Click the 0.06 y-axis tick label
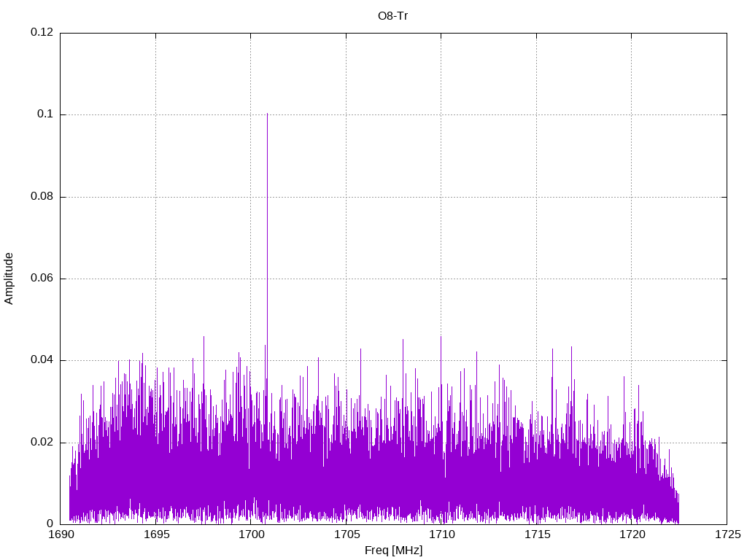Viewport: 747px width, 560px height. click(x=42, y=279)
